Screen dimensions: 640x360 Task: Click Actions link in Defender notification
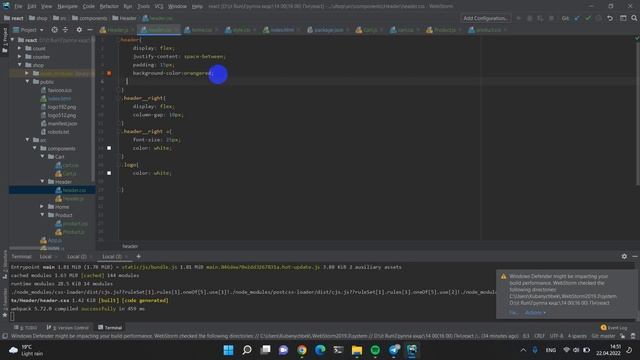[535, 313]
